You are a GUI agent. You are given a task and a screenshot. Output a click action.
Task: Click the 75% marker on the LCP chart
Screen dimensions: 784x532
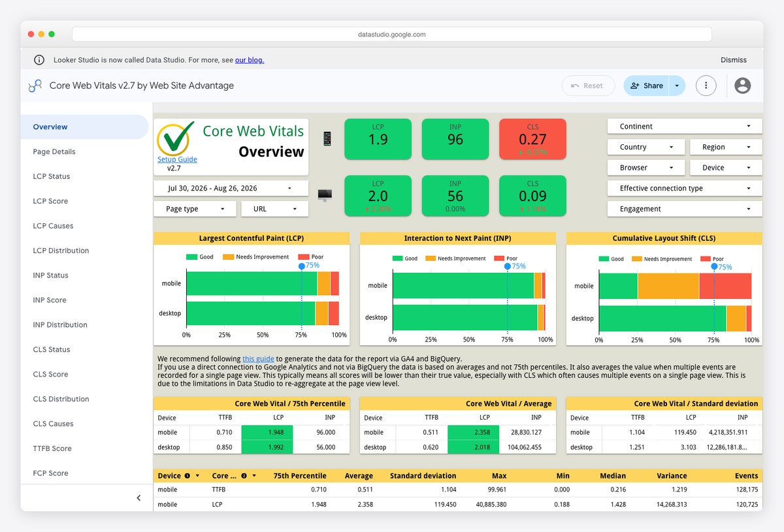click(301, 266)
